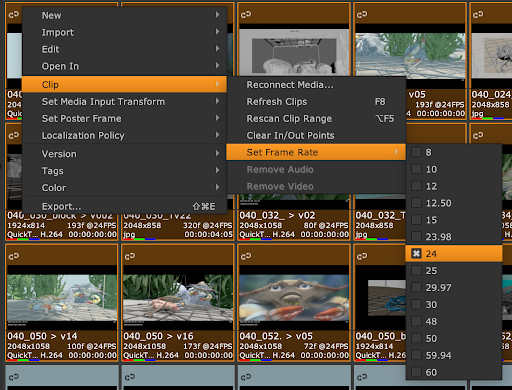Viewport: 512px width, 390px height.
Task: Uncheck the selected 24 frame rate box
Action: (x=416, y=254)
